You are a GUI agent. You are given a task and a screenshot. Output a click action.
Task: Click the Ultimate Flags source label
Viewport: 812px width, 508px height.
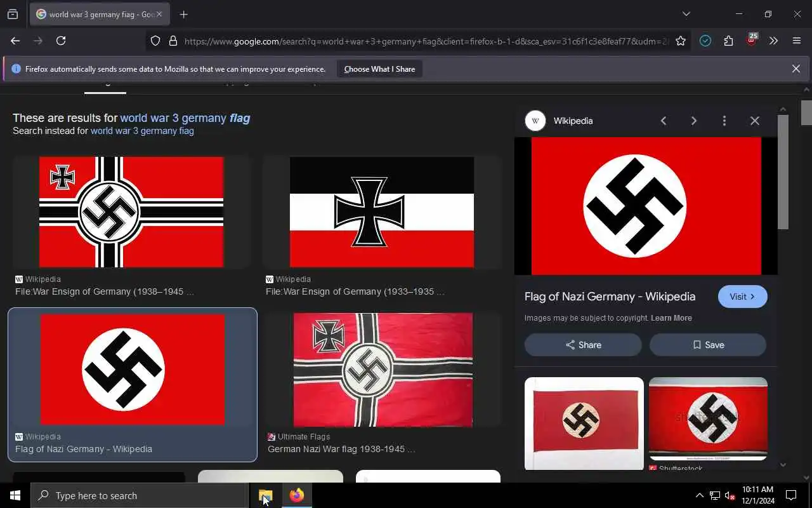click(304, 437)
